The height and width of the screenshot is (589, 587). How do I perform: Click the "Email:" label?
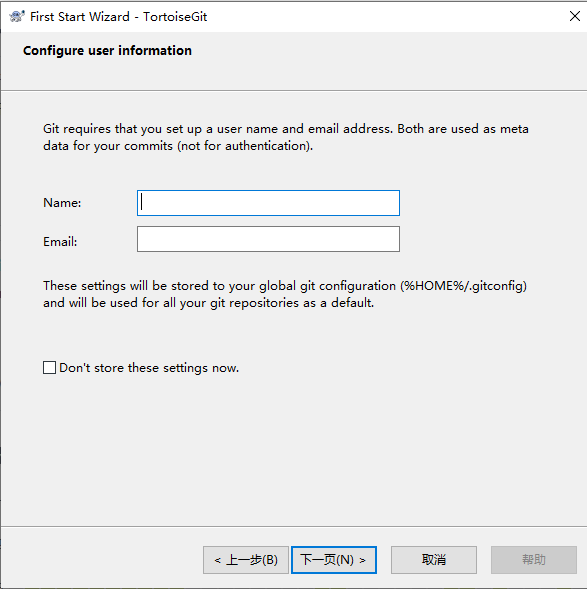60,242
